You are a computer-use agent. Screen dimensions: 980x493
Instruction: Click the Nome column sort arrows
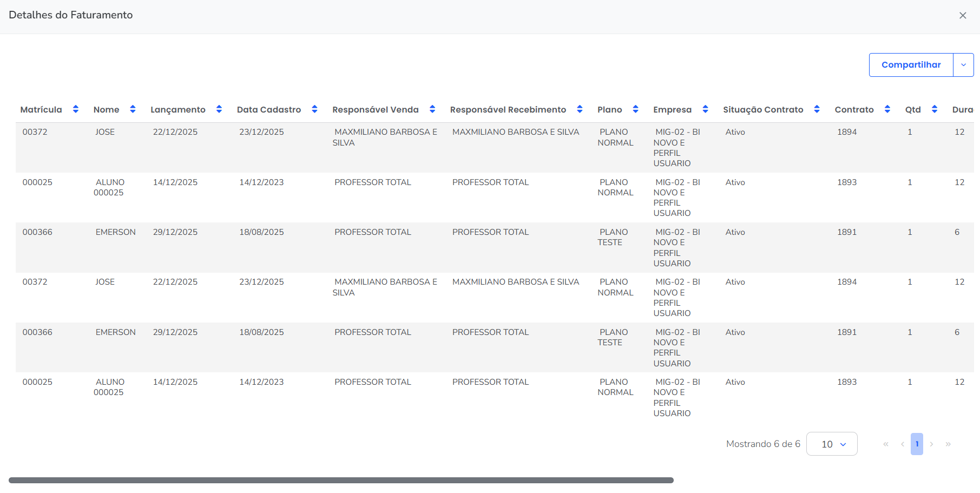point(133,109)
